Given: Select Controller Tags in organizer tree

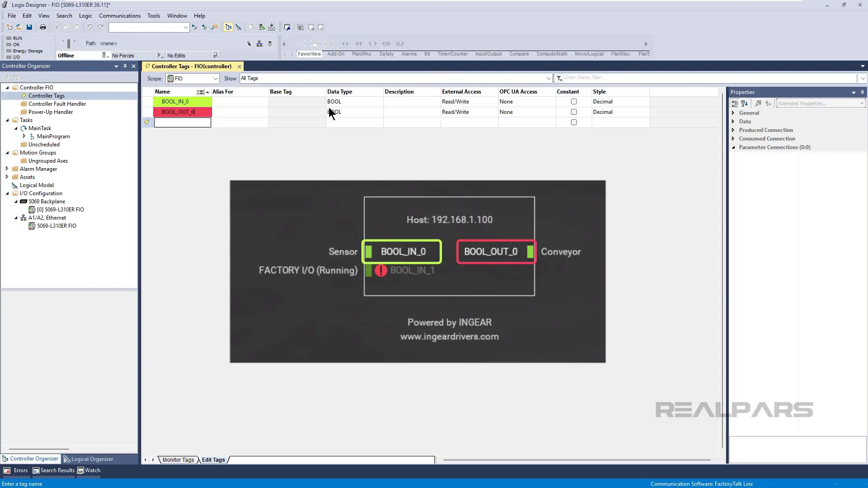Looking at the screenshot, I should pyautogui.click(x=47, y=96).
